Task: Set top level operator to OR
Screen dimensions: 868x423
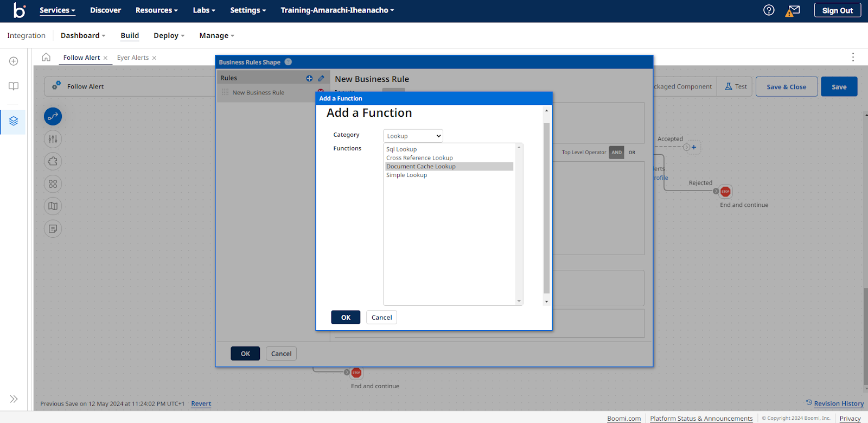Action: point(632,153)
